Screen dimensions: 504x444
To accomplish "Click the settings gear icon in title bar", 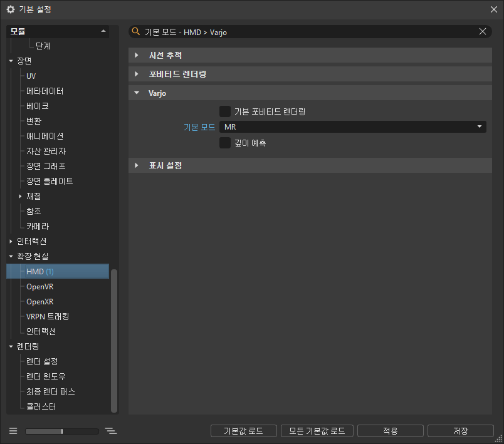I will tap(11, 9).
